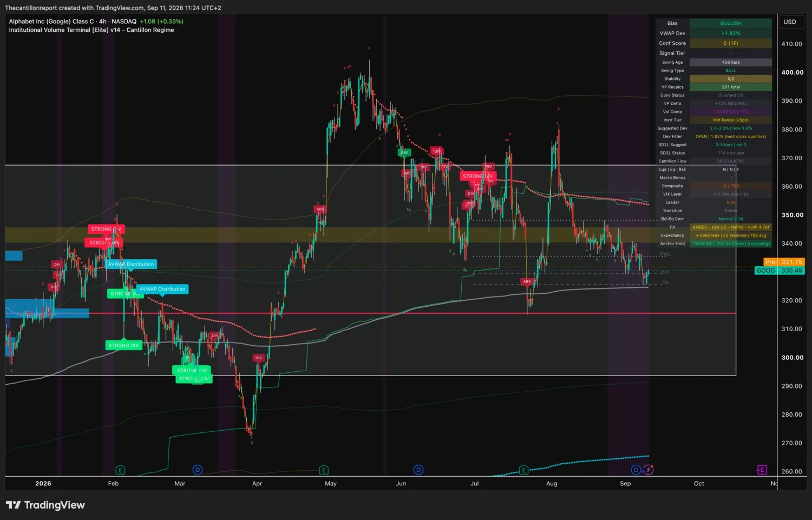Screen dimensions: 812x520
Task: Click the +1.08 (+0.33%) change value
Action: coord(161,22)
